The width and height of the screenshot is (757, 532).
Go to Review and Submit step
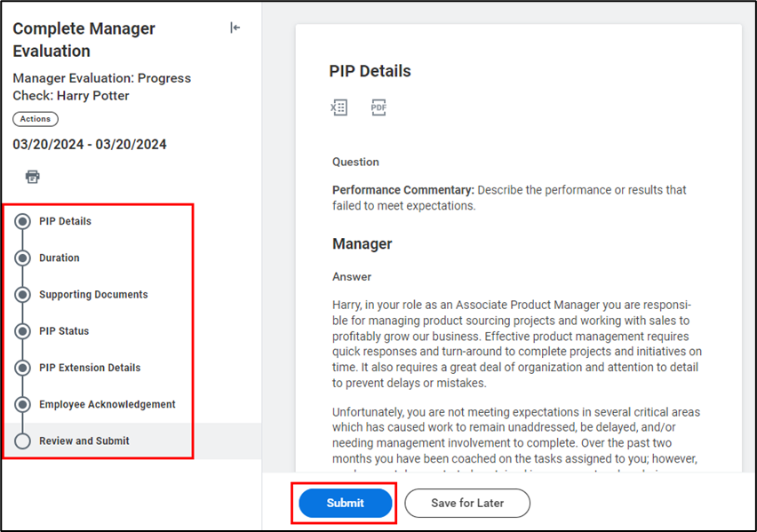[84, 441]
